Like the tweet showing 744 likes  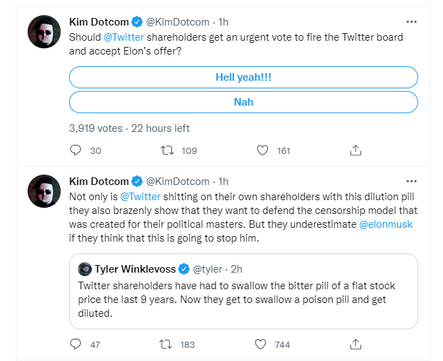pos(260,344)
